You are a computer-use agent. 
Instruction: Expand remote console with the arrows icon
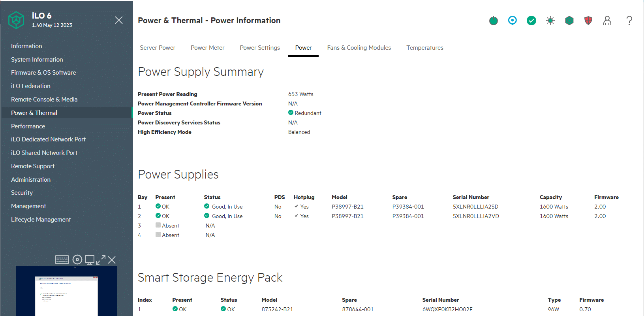pos(101,260)
